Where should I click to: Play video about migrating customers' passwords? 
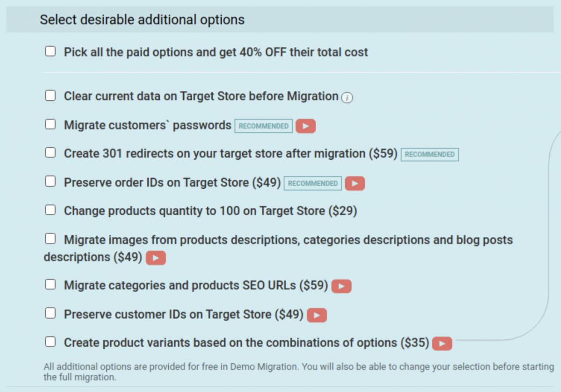click(x=306, y=126)
